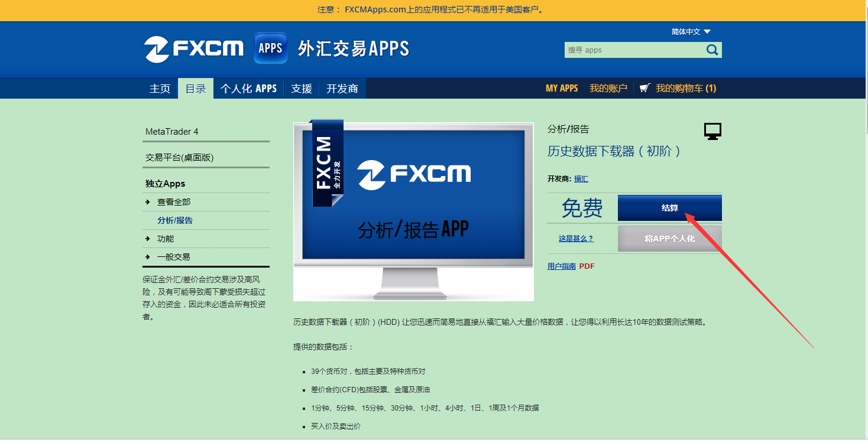Open 功能 category
The height and width of the screenshot is (443, 868).
166,239
